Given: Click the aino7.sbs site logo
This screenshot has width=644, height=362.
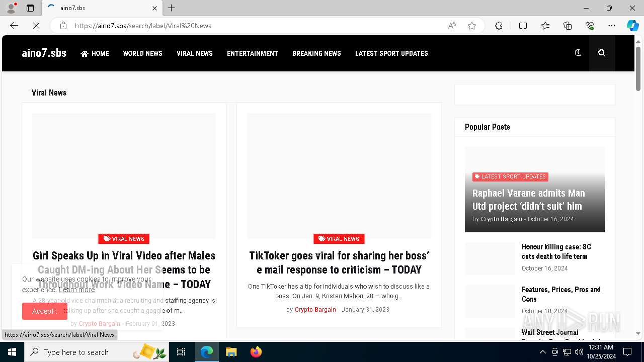Looking at the screenshot, I should 44,53.
